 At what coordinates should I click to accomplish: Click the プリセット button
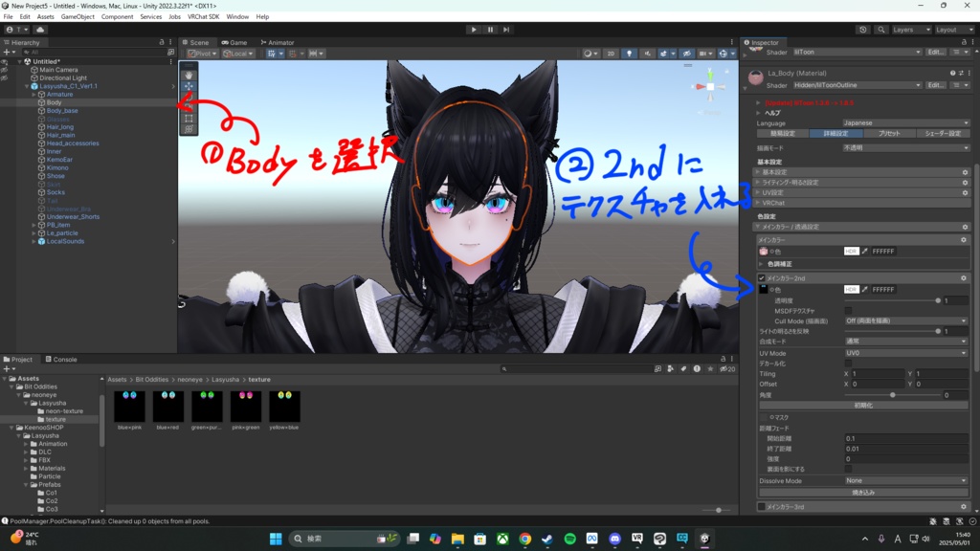coord(889,133)
